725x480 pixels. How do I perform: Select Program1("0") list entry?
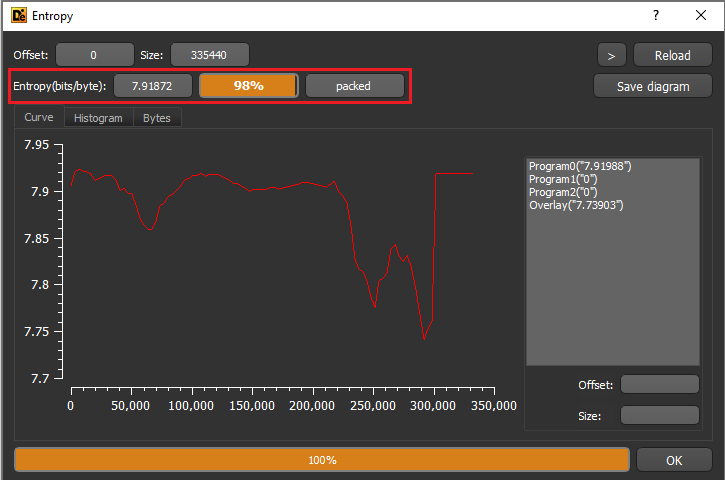tap(563, 179)
